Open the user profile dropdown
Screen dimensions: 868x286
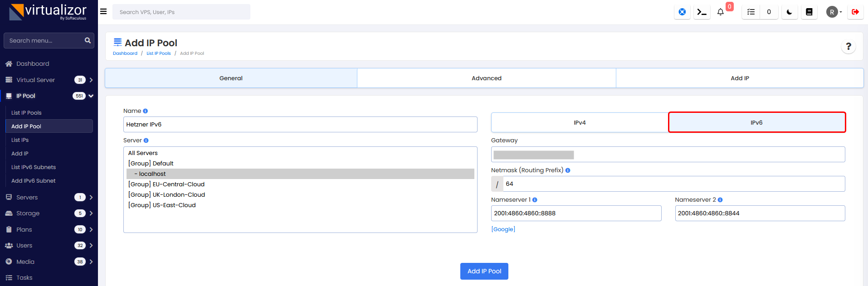[x=834, y=12]
